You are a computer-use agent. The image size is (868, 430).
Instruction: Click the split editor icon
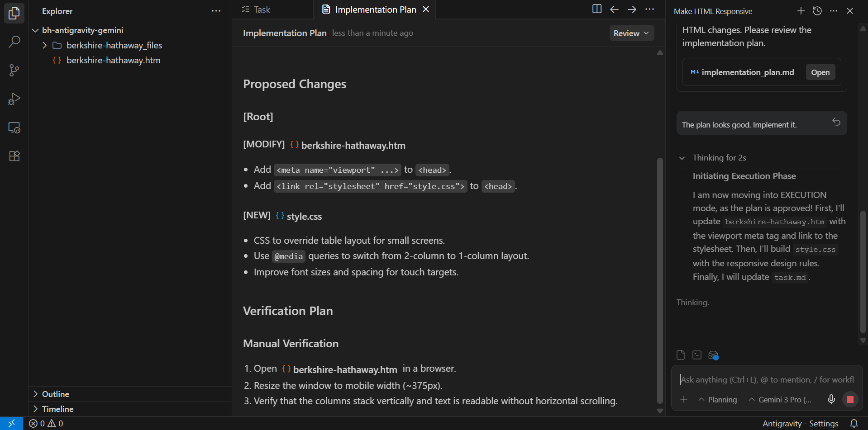pos(596,9)
